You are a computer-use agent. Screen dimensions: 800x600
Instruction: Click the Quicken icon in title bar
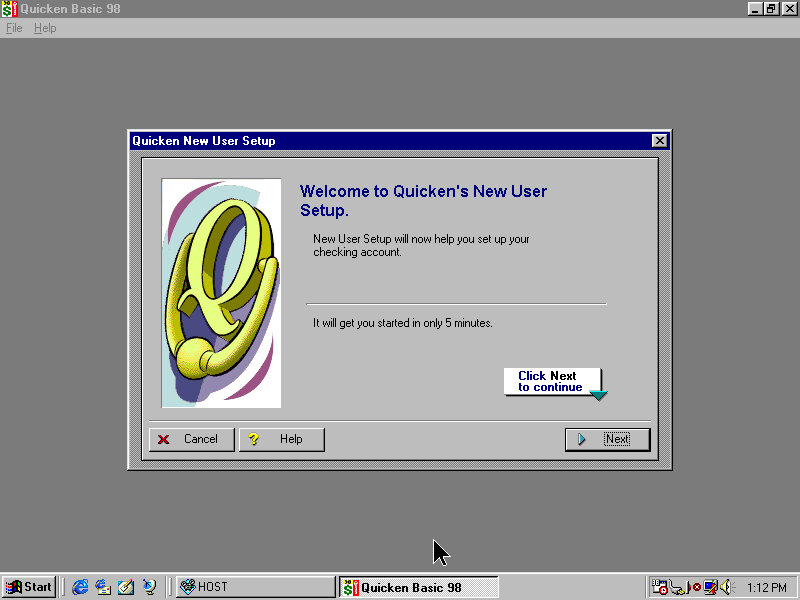pos(9,9)
